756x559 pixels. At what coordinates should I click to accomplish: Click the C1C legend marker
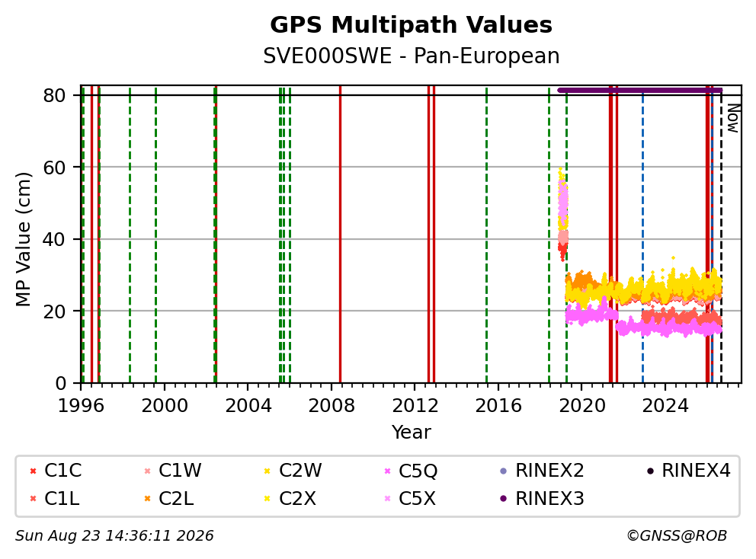(34, 471)
